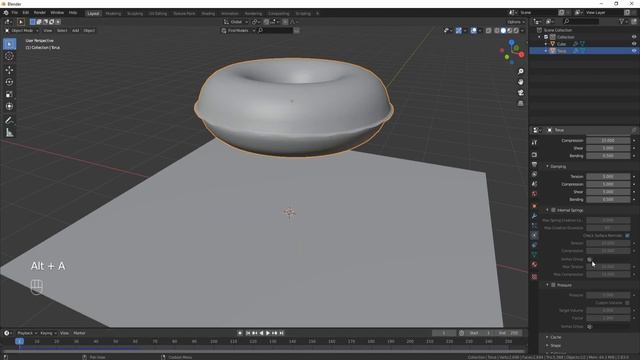Screen dimensions: 640x360
Task: Open the Render properties tab
Action: pyautogui.click(x=534, y=155)
